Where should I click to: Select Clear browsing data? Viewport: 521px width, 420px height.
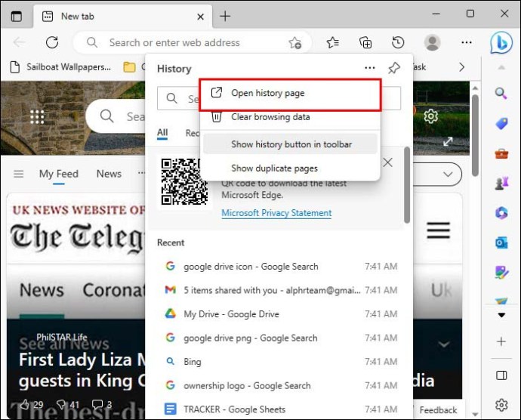[290, 117]
